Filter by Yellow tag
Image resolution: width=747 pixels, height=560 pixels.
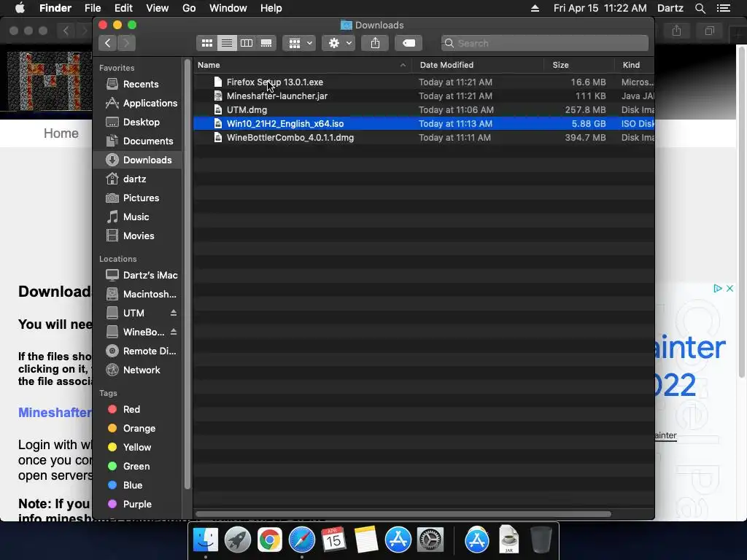tap(137, 448)
